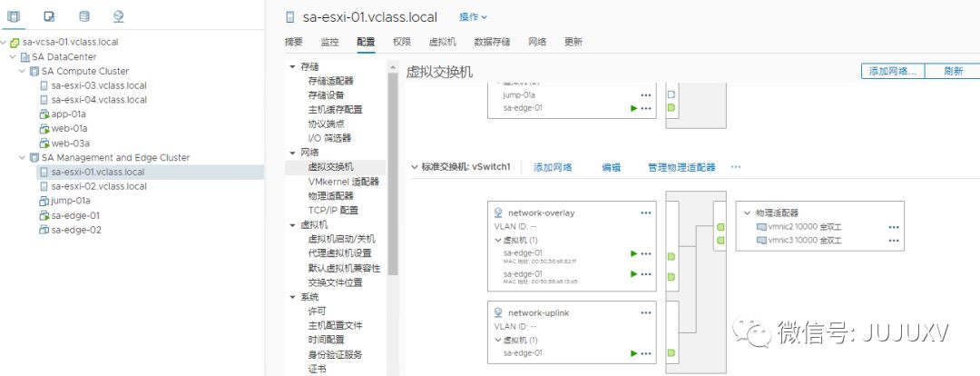The image size is (980, 376).
Task: Click the 刷新 button
Action: [954, 72]
